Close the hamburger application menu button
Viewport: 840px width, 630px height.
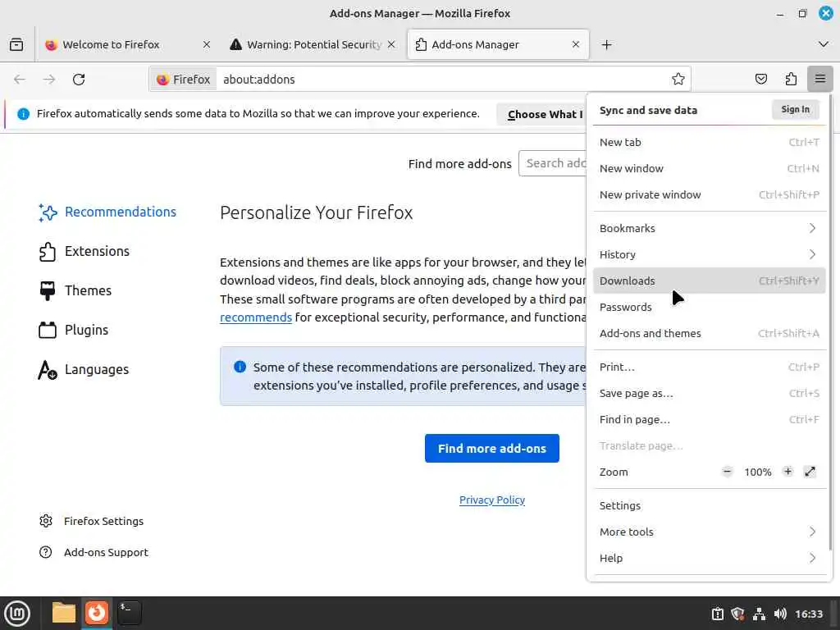[x=820, y=80]
